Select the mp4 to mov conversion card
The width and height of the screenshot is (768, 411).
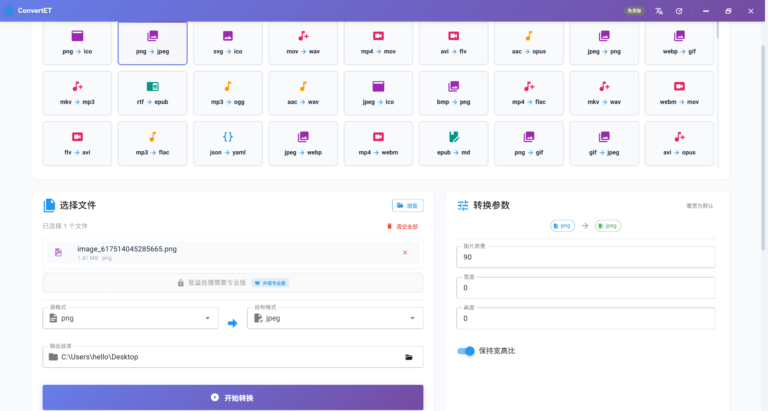[378, 43]
